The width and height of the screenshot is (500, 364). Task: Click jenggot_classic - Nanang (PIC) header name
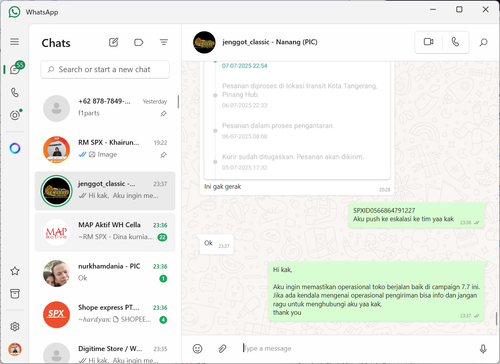tap(270, 42)
